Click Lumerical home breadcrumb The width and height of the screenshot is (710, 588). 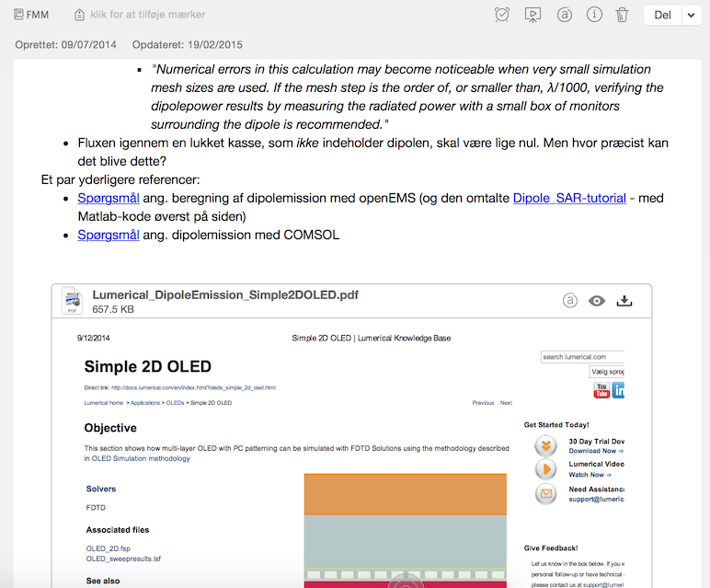coord(104,403)
